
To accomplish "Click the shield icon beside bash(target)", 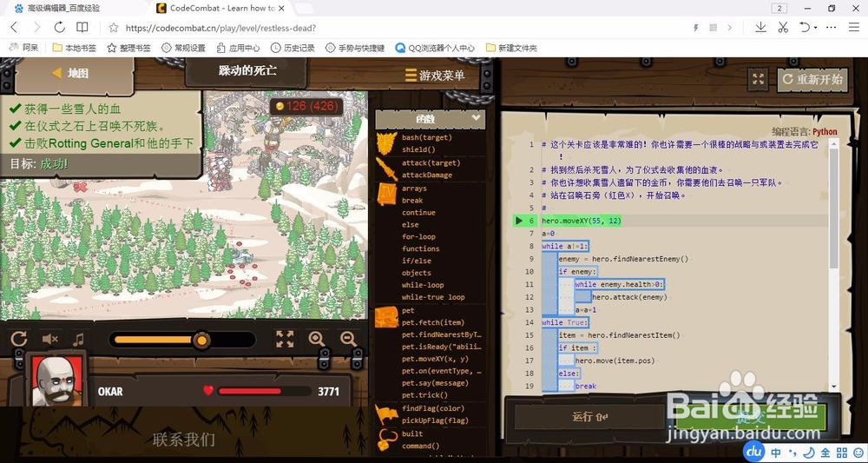I will coord(387,143).
